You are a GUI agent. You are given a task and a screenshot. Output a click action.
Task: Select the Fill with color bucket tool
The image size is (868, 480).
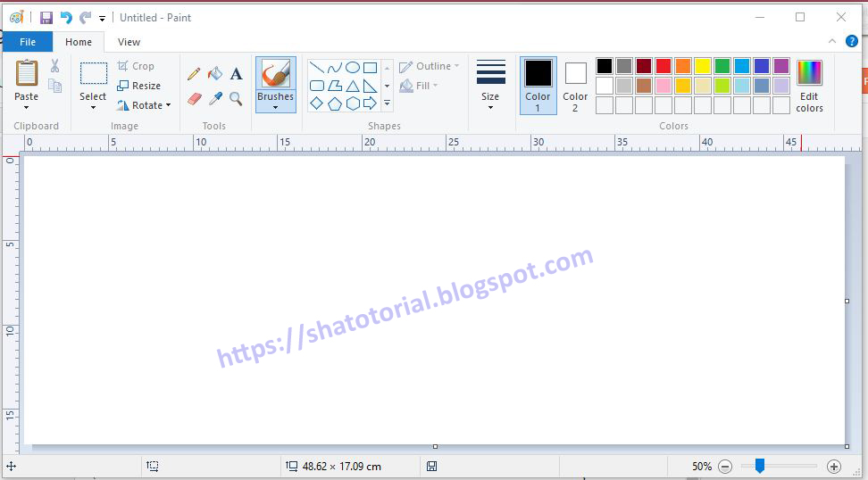[215, 73]
